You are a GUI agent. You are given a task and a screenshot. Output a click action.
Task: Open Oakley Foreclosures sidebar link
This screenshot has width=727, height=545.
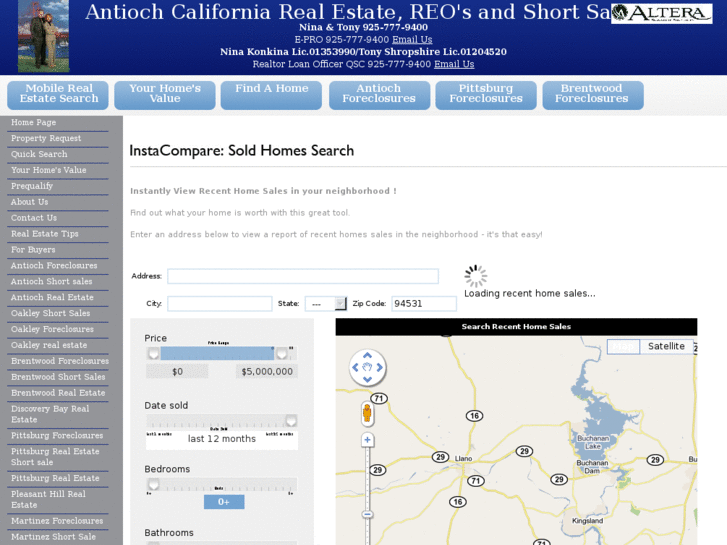pos(52,329)
